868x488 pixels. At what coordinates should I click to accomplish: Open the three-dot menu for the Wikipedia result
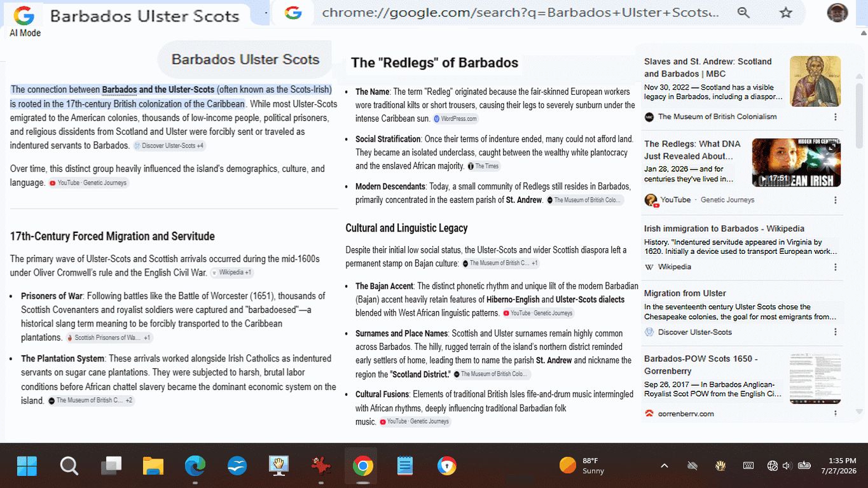[836, 267]
